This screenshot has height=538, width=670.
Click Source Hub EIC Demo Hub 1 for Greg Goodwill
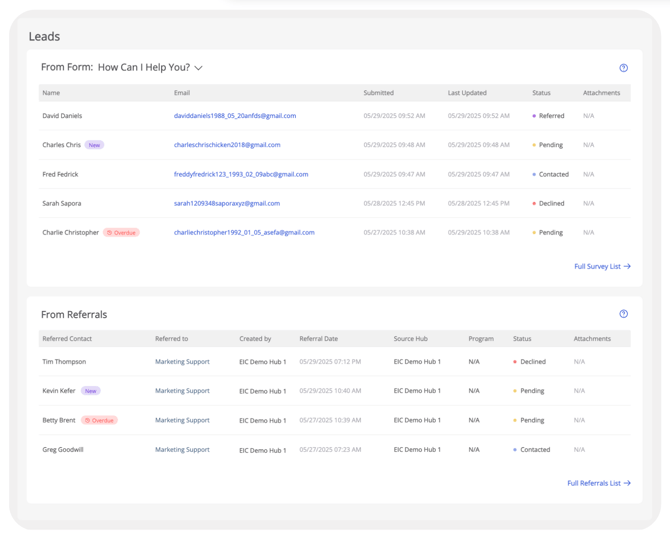417,450
